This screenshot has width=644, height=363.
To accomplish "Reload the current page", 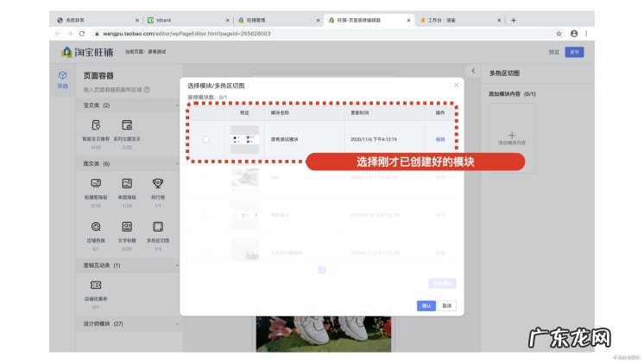I will tap(82, 34).
